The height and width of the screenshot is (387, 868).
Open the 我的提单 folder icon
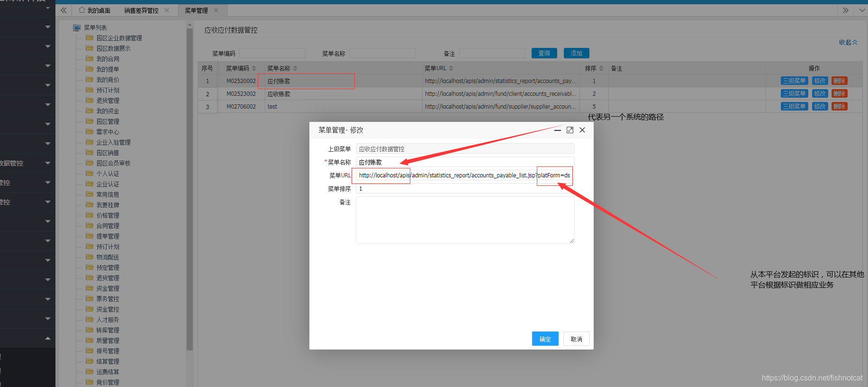(x=90, y=69)
